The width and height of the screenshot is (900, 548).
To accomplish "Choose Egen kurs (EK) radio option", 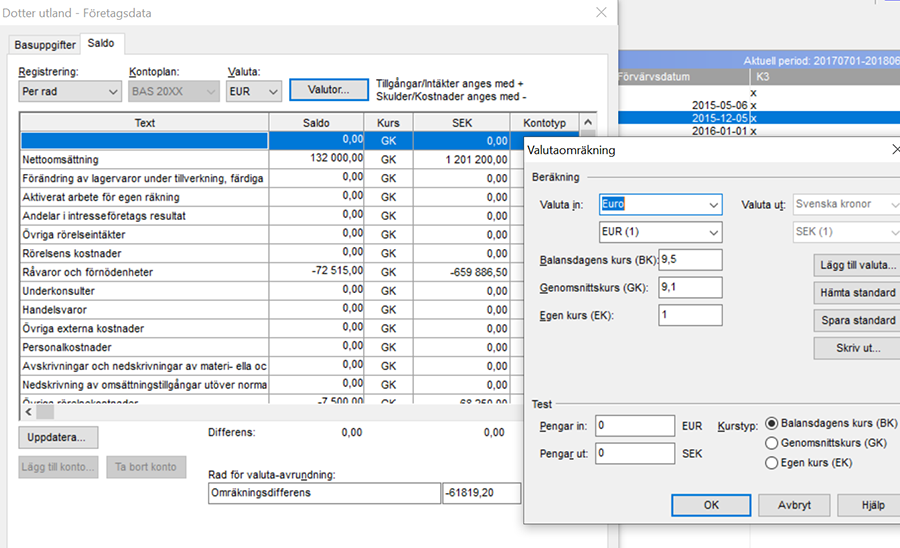I will click(771, 463).
